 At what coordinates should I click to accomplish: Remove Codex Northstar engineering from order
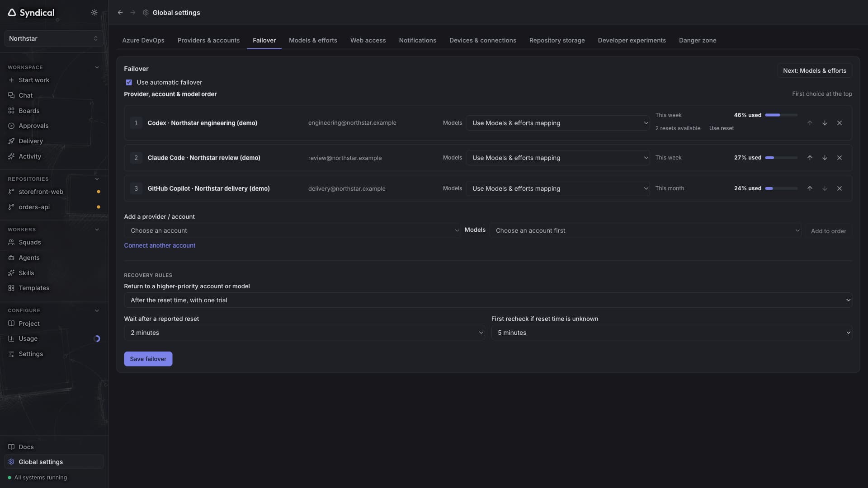(x=840, y=123)
